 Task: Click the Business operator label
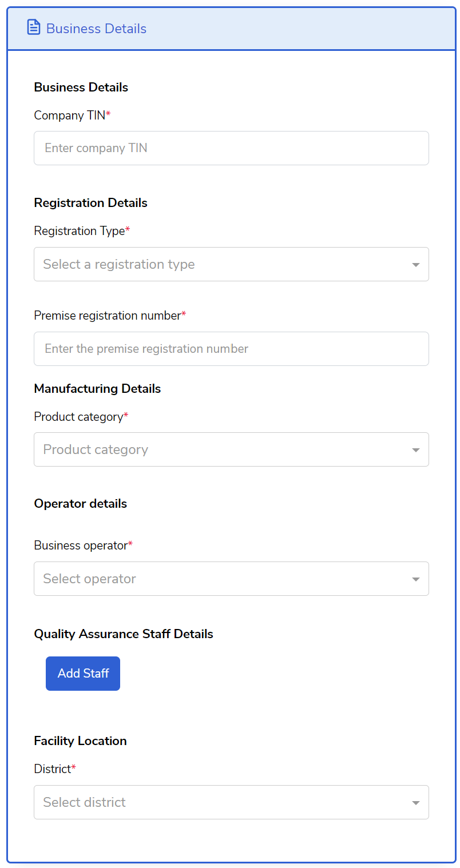tap(81, 546)
